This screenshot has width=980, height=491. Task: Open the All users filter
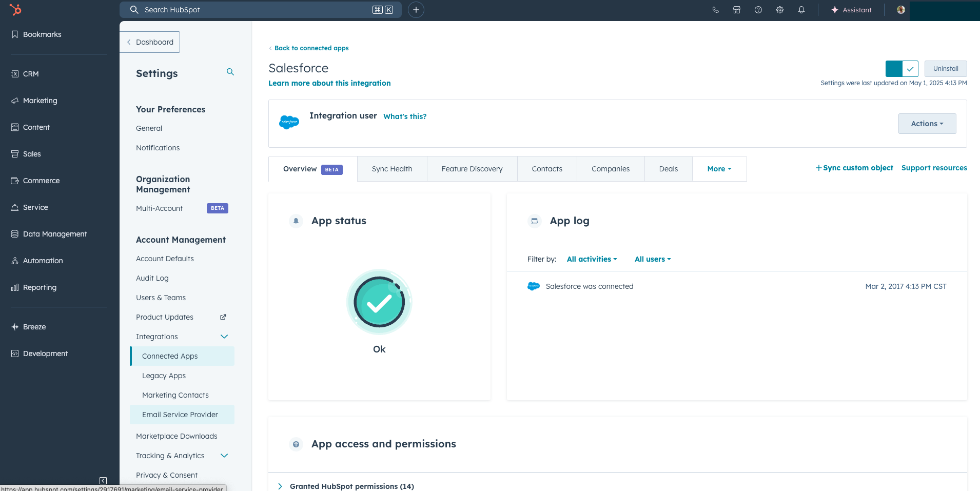[653, 259]
